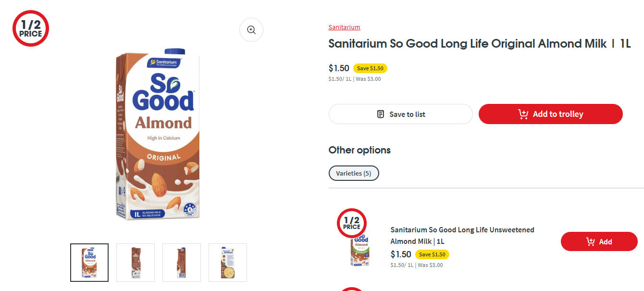Select the fourth back-of-pack thumbnail
The height and width of the screenshot is (291, 644).
click(x=228, y=262)
